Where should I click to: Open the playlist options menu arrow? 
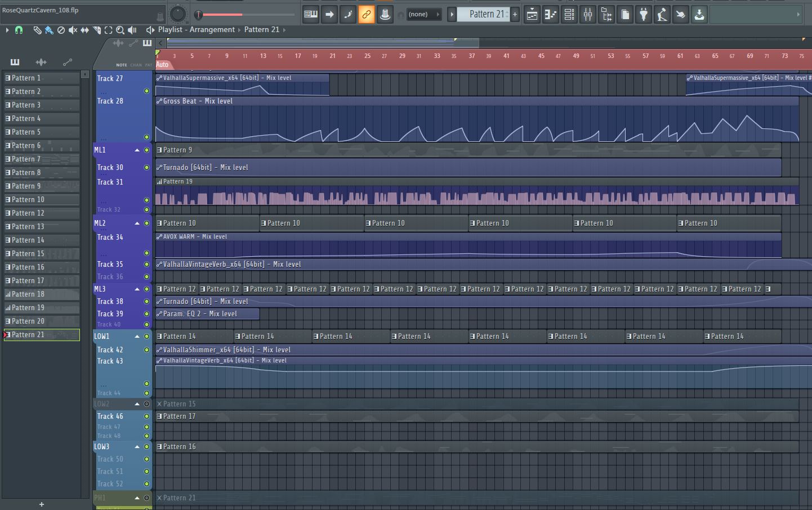pyautogui.click(x=7, y=30)
